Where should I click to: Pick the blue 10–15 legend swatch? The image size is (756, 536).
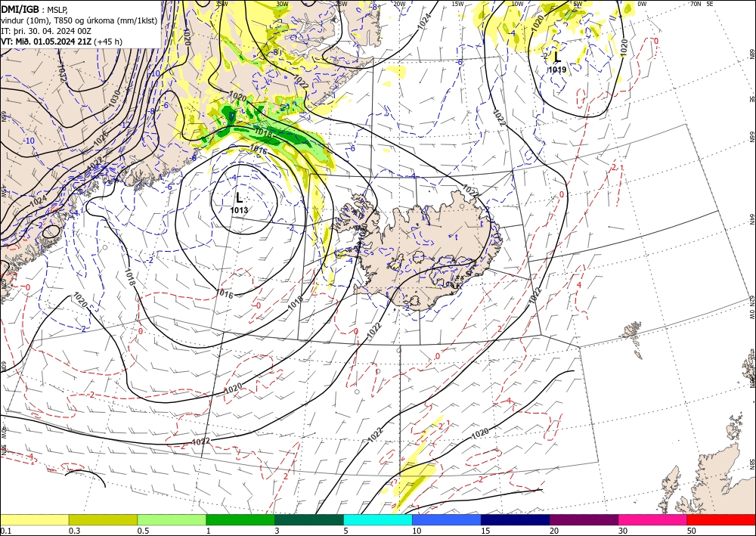pos(447,519)
